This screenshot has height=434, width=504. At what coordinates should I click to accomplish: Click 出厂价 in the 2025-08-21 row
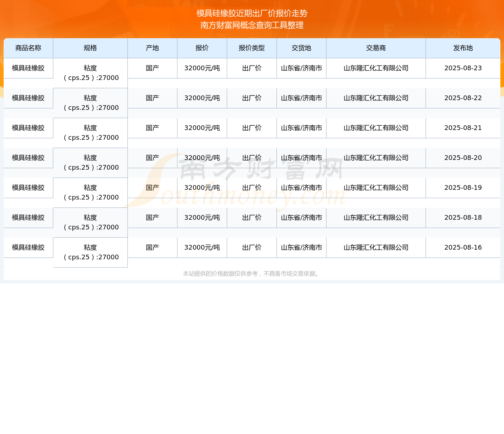click(252, 128)
